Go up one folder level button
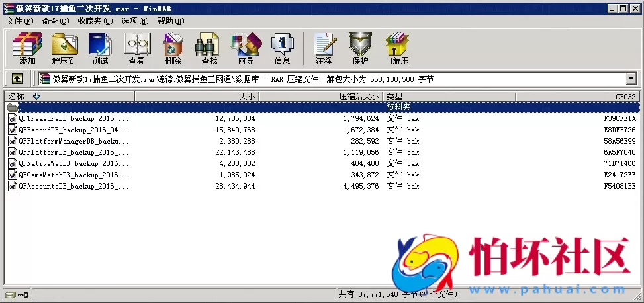644x303 pixels. tap(17, 79)
